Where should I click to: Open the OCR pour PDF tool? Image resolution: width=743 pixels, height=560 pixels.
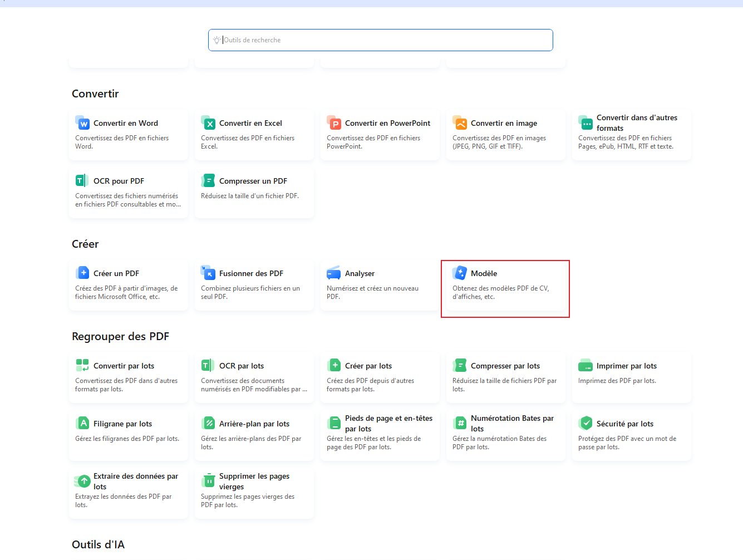(x=119, y=181)
